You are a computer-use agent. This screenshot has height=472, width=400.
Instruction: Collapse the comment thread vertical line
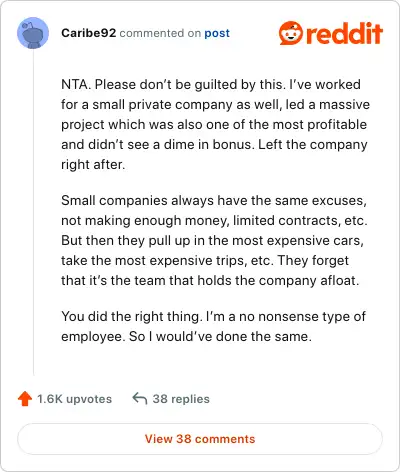(x=33, y=212)
